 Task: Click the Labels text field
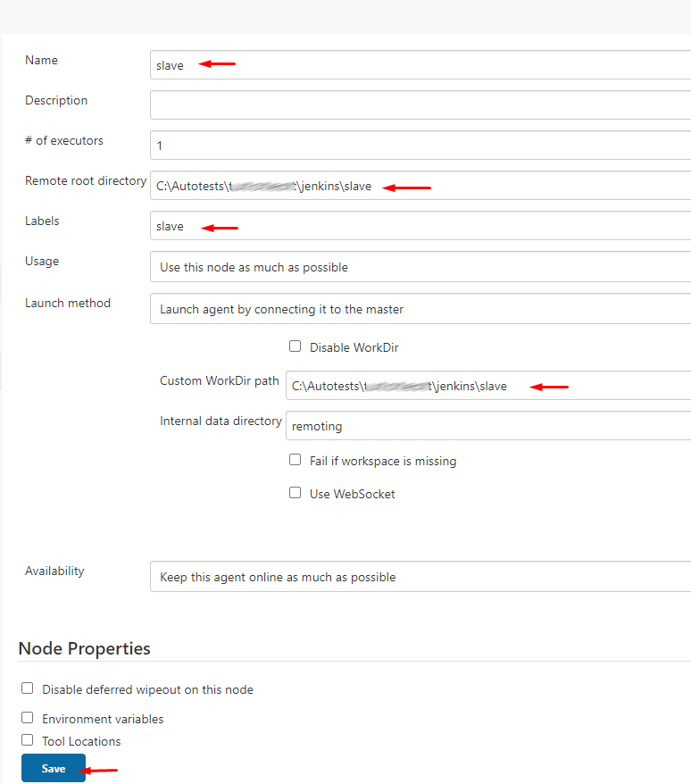420,226
